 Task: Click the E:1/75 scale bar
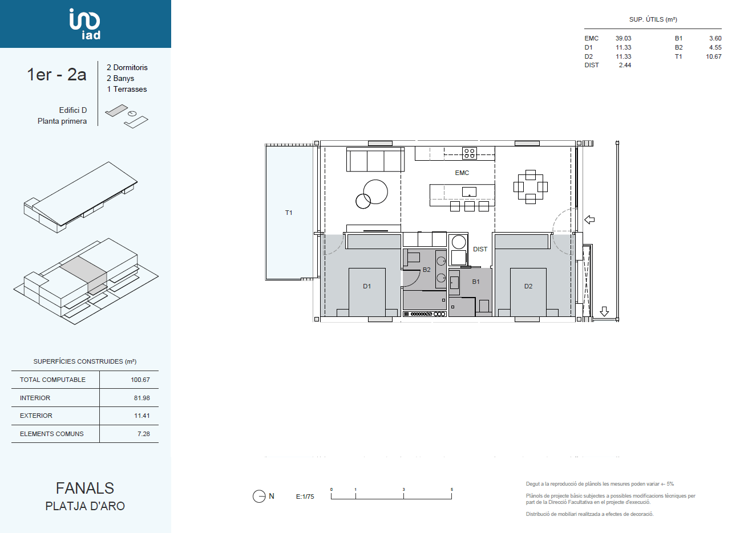click(391, 495)
